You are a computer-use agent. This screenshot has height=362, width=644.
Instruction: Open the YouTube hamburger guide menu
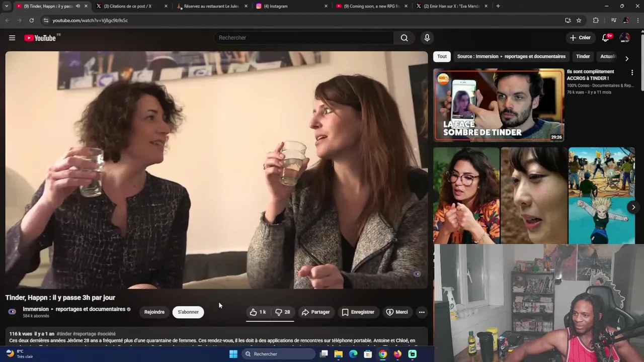coord(12,38)
